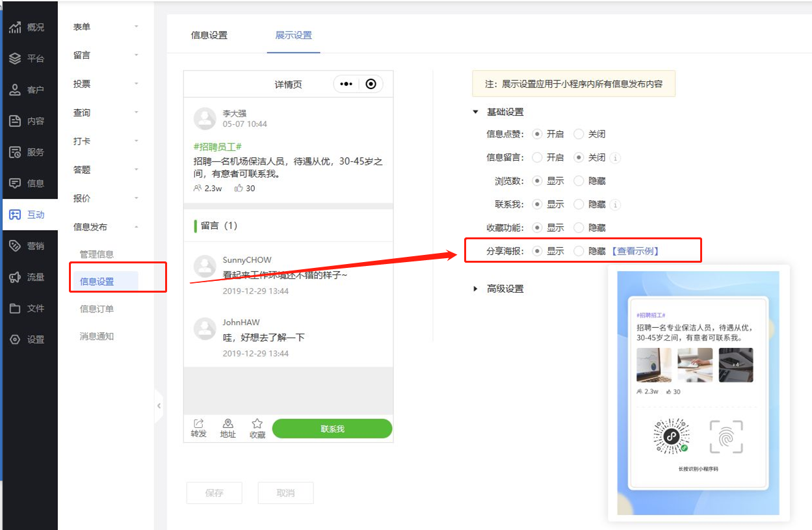Set 信息点赞 to 关闭
This screenshot has width=812, height=530.
coord(579,134)
